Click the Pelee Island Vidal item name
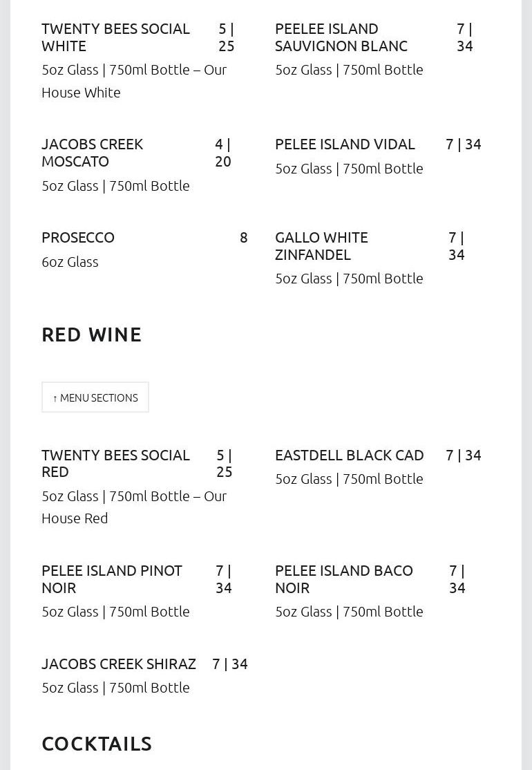Viewport: 532px width, 770px height. point(345,144)
